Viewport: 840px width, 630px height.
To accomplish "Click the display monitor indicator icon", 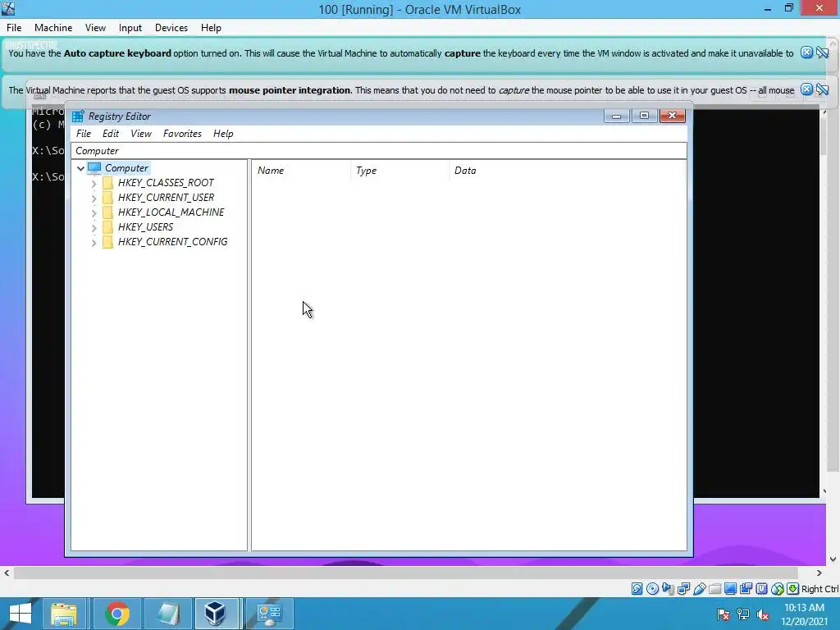I will 729,589.
